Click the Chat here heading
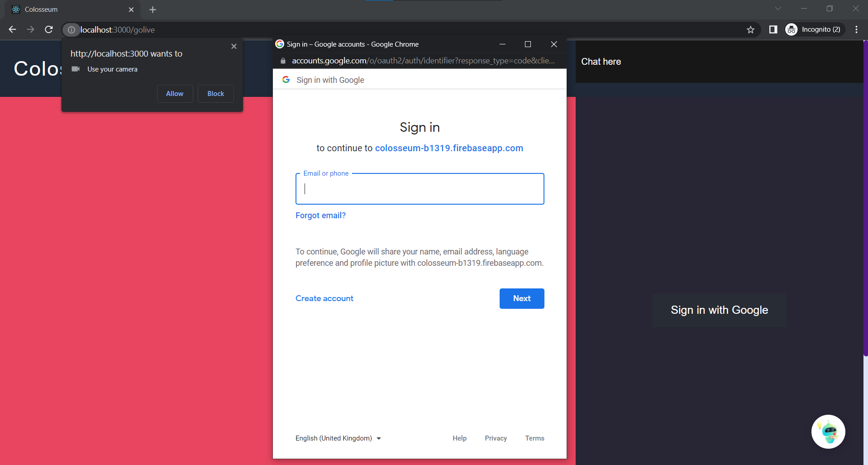Viewport: 868px width, 465px height. pos(601,62)
